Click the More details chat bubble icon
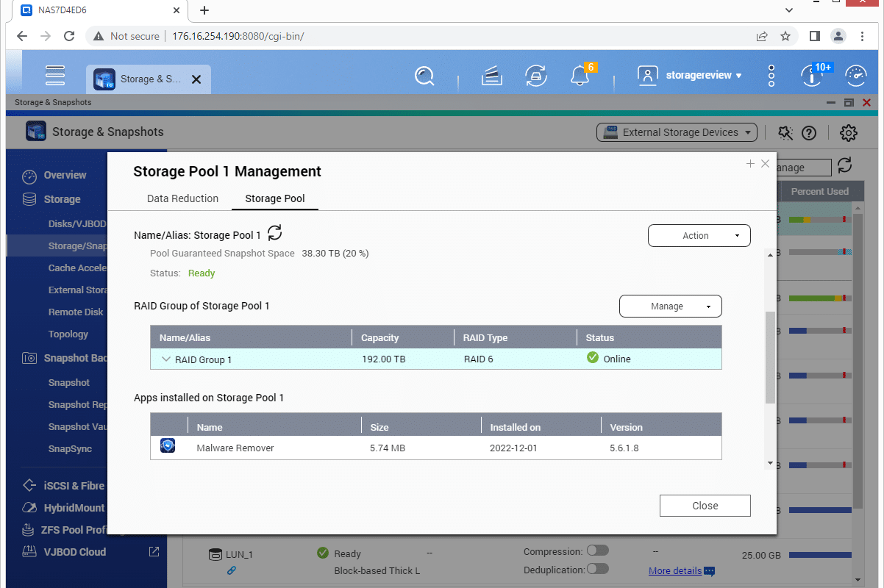This screenshot has height=588, width=884. pos(709,571)
